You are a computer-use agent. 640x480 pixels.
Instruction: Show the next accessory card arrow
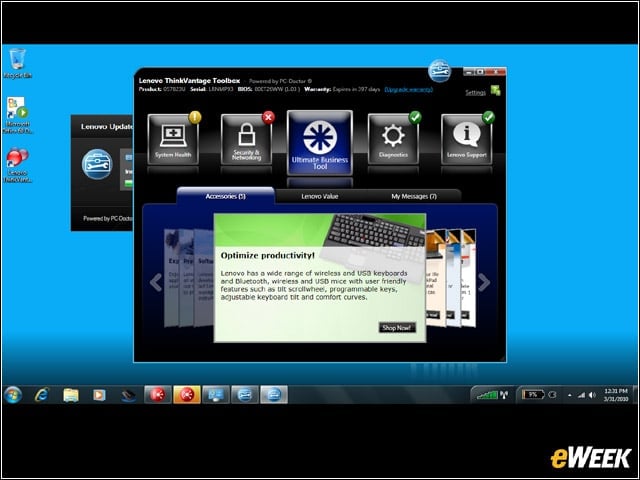click(x=484, y=282)
